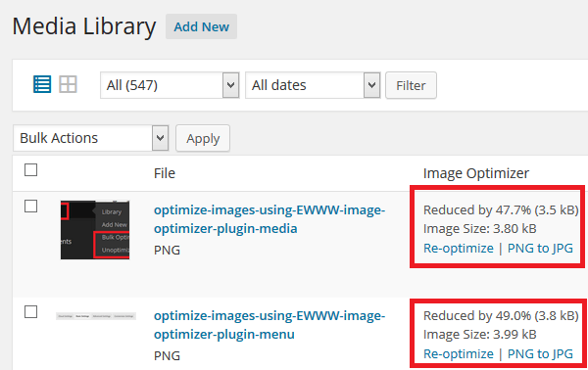The image size is (588, 370).
Task: Click 'Image Size: 3.99 kB' text
Action: 479,334
